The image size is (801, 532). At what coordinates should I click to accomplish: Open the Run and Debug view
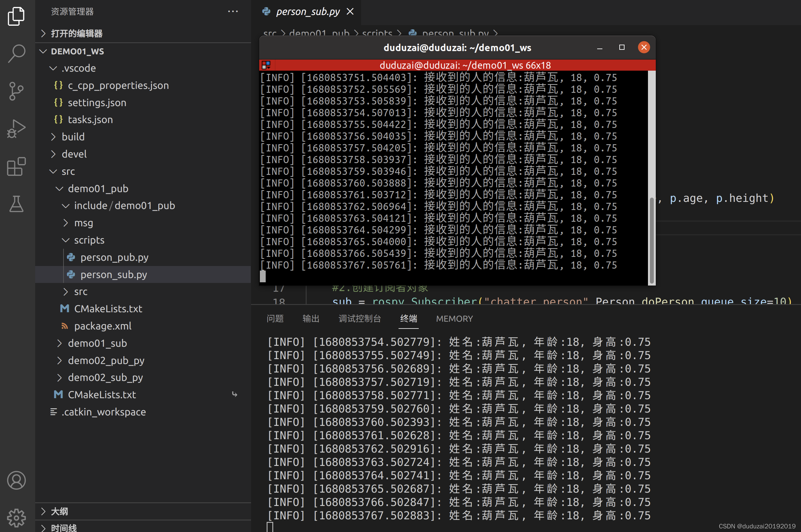(16, 129)
